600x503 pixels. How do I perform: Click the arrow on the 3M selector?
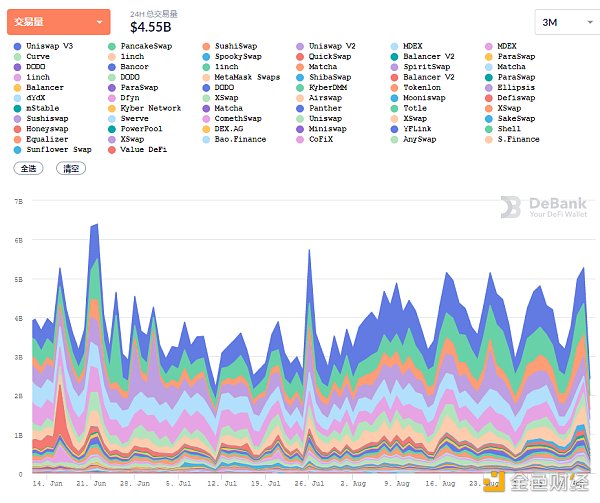pos(580,22)
